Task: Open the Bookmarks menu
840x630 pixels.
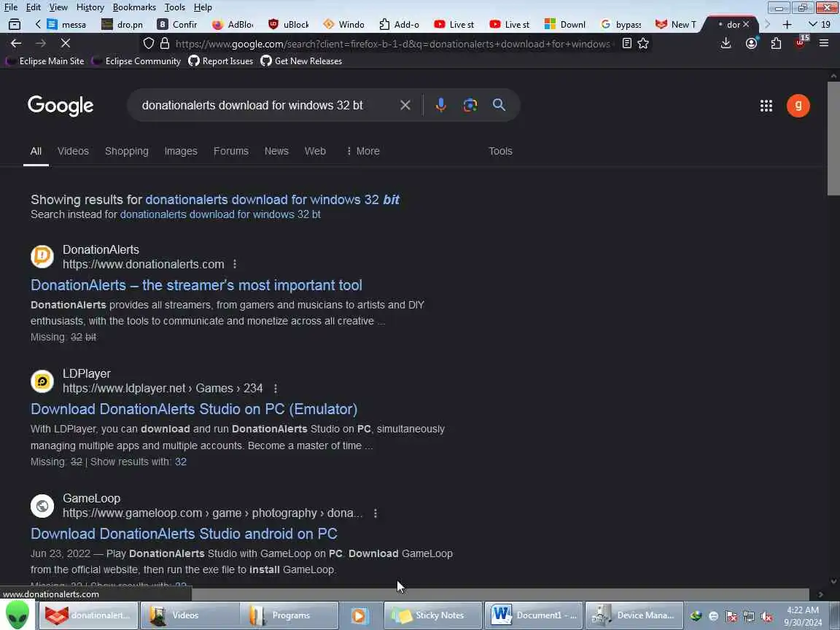Action: [x=134, y=7]
